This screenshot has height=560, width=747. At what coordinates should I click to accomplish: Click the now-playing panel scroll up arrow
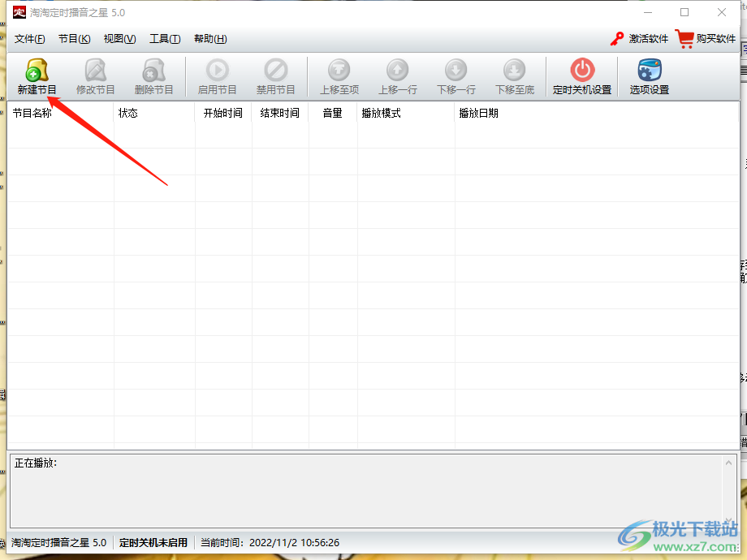[x=728, y=463]
